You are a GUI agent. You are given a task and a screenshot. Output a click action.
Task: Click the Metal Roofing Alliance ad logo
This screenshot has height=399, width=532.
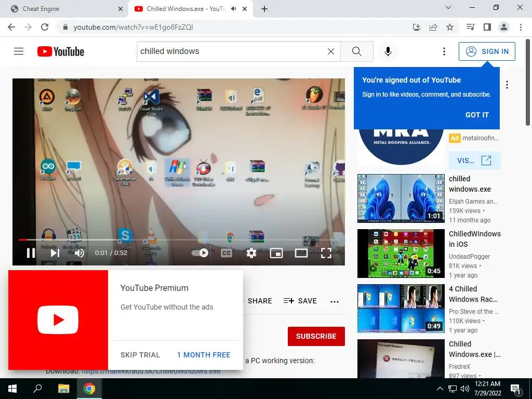[x=401, y=147]
